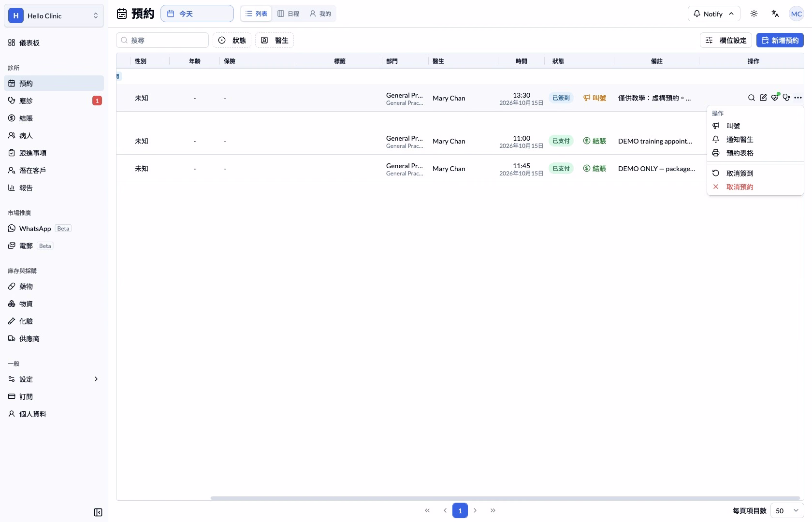The height and width of the screenshot is (522, 812).
Task: Focus the 搜尋 search field
Action: coord(162,41)
